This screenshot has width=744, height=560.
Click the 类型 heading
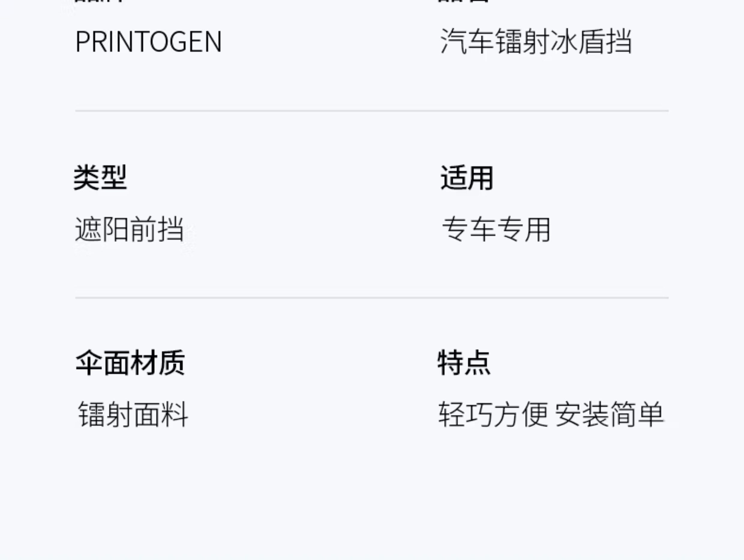click(x=100, y=177)
